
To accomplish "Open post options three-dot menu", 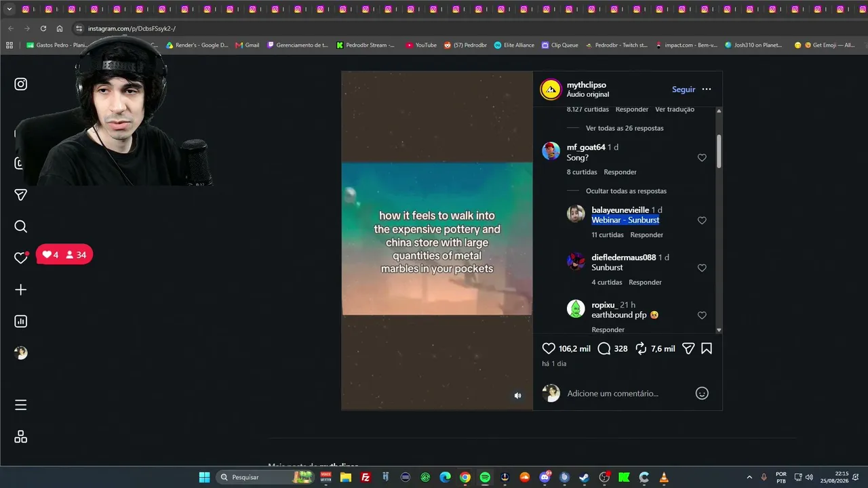I will [x=707, y=89].
